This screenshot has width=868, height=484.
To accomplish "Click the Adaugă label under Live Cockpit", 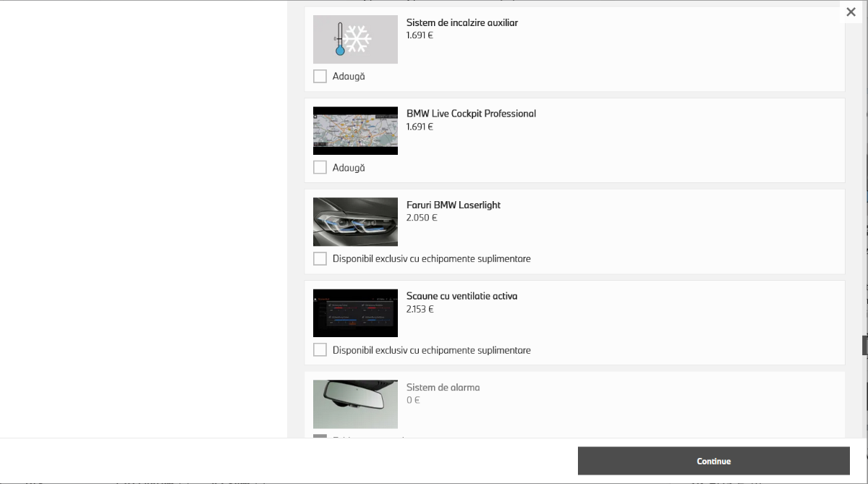I will pos(349,167).
